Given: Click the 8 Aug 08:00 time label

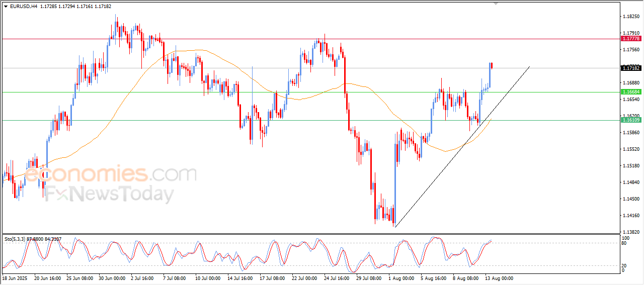Looking at the screenshot, I should (466, 278).
